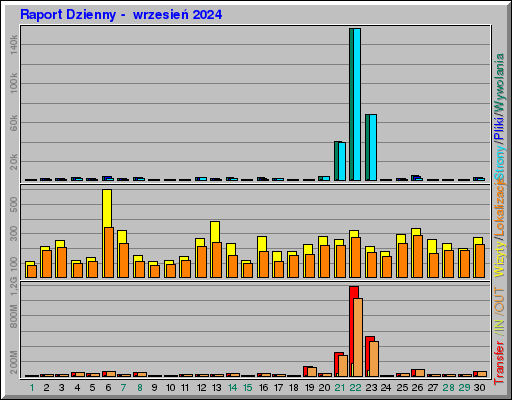Click the 300 label on middle chart axis
Image resolution: width=512 pixels, height=400 pixels.
[14, 233]
